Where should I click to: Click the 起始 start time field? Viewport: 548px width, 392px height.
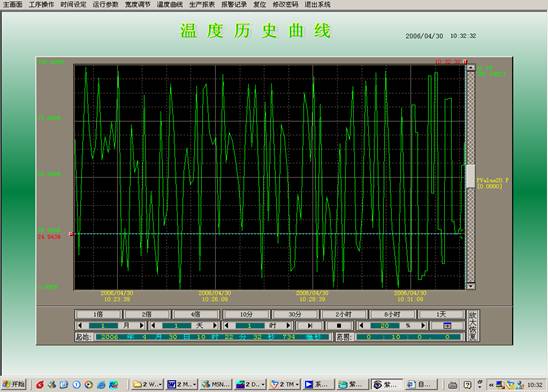[x=212, y=337]
